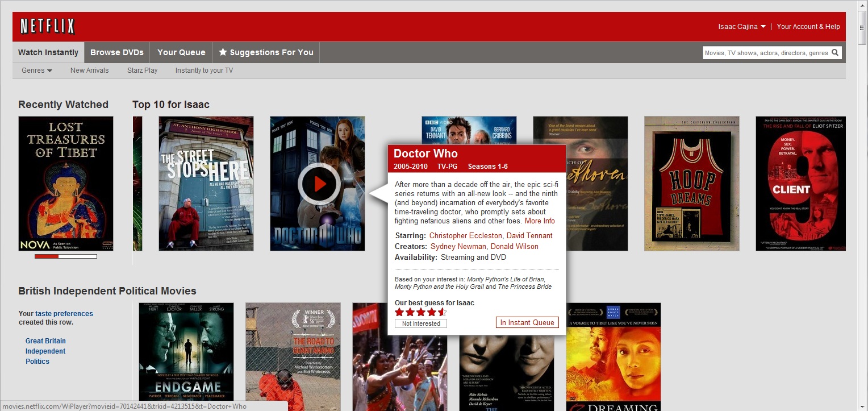The image size is (868, 411).
Task: Click the page vertical scrollbar
Action: tap(862, 27)
